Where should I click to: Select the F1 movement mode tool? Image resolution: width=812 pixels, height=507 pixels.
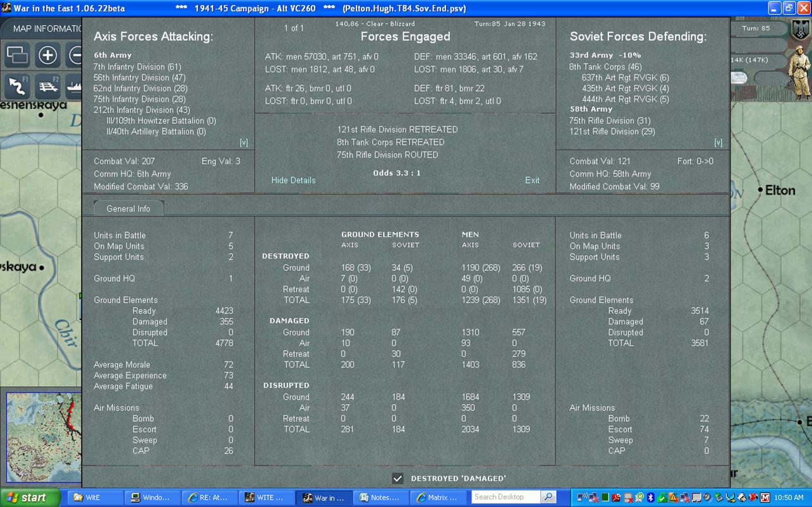pos(17,86)
